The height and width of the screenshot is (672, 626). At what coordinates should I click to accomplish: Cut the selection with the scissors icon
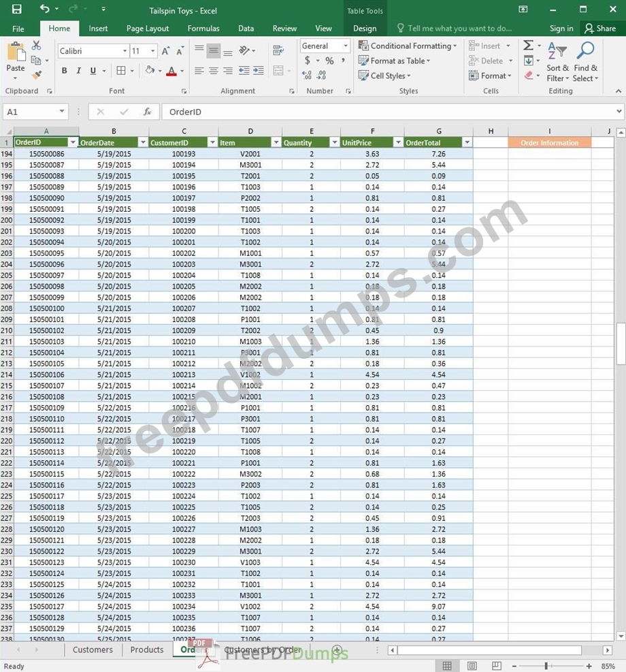[36, 46]
